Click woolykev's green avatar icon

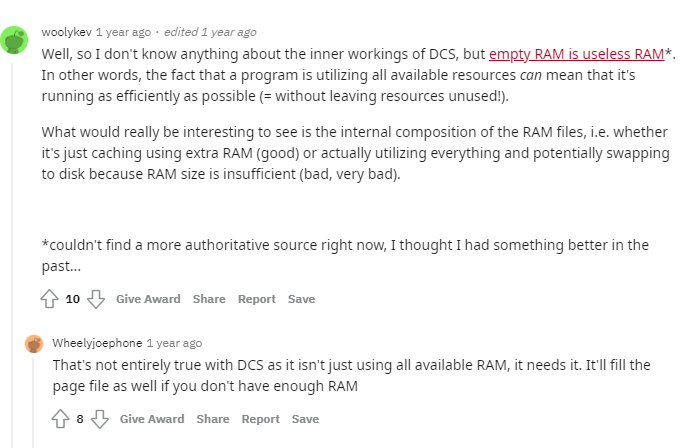[x=14, y=40]
